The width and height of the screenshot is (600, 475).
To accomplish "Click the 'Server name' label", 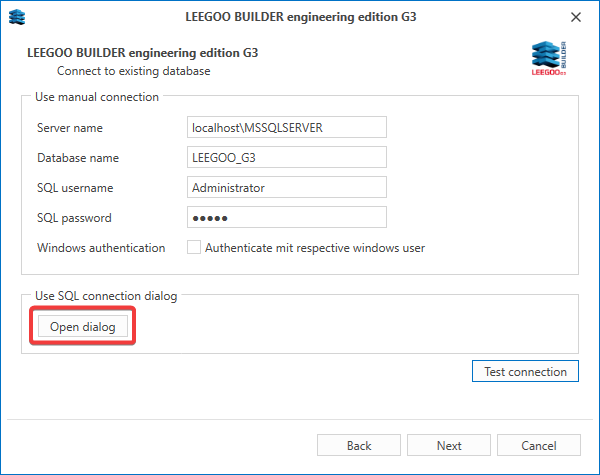I will (70, 128).
